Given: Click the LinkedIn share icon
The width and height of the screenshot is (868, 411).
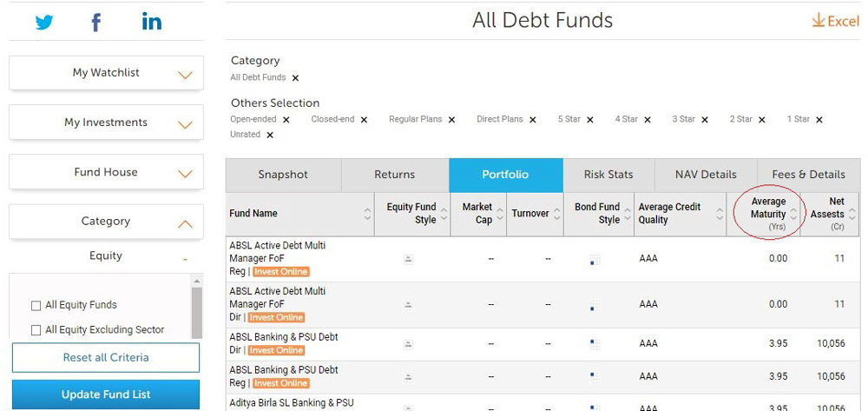Looking at the screenshot, I should (x=151, y=23).
